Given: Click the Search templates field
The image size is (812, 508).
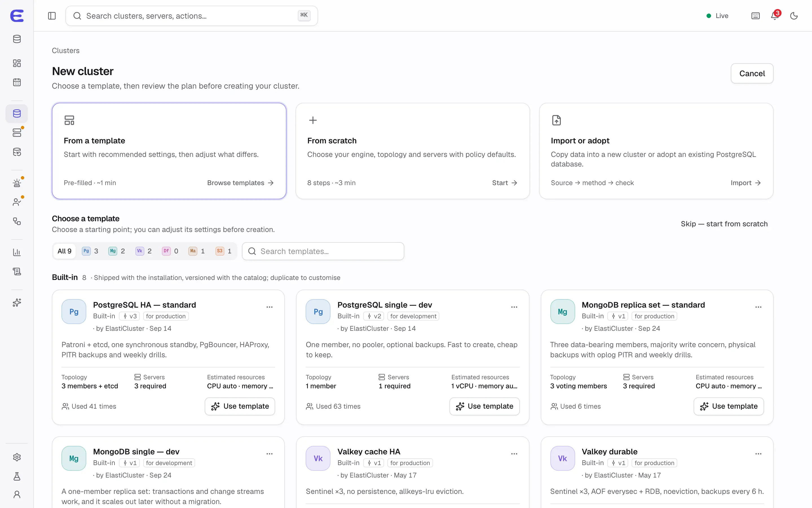Looking at the screenshot, I should [323, 251].
